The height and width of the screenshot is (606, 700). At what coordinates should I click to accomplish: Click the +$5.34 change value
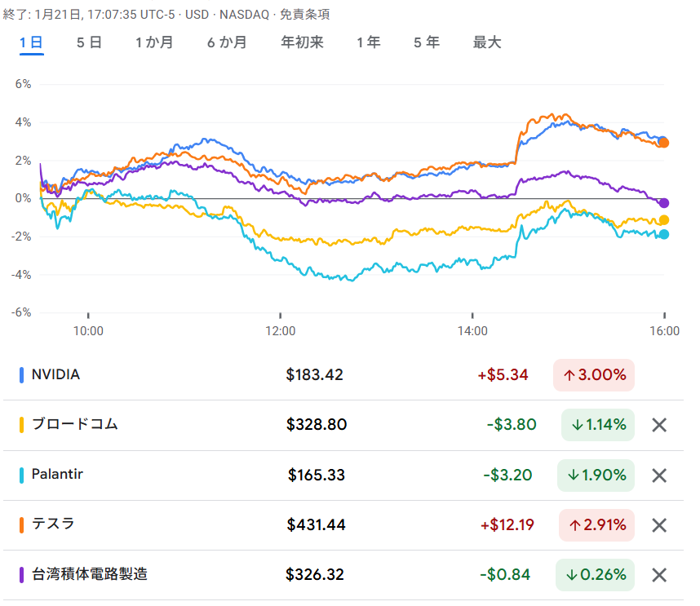click(x=503, y=375)
